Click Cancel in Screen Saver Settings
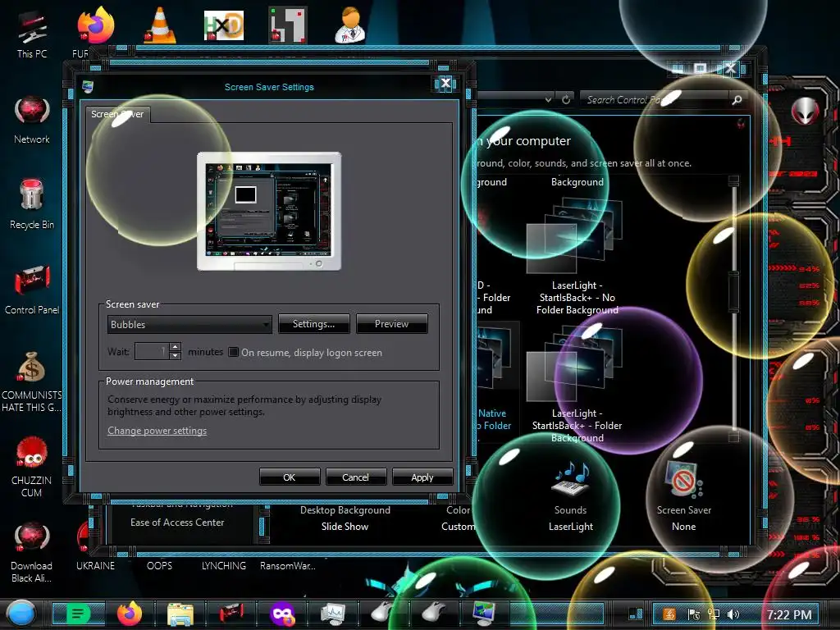The width and height of the screenshot is (840, 630). point(356,477)
